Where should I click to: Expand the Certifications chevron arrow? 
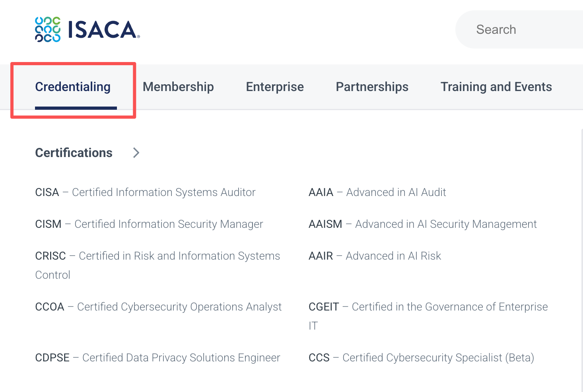tap(136, 153)
